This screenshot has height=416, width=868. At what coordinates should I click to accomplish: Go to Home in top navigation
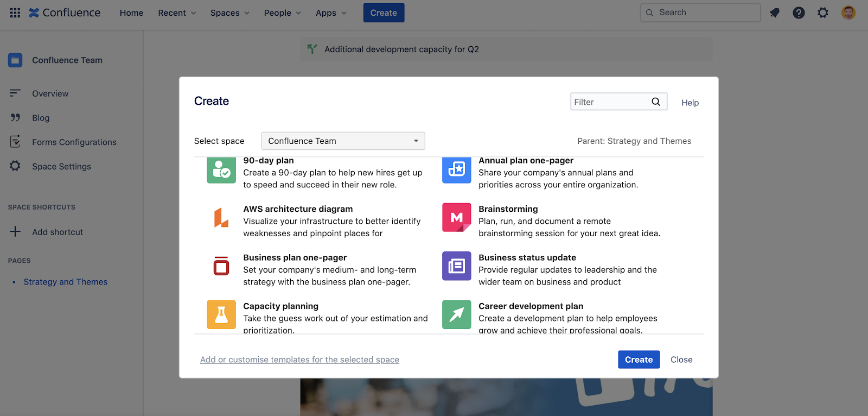[132, 13]
